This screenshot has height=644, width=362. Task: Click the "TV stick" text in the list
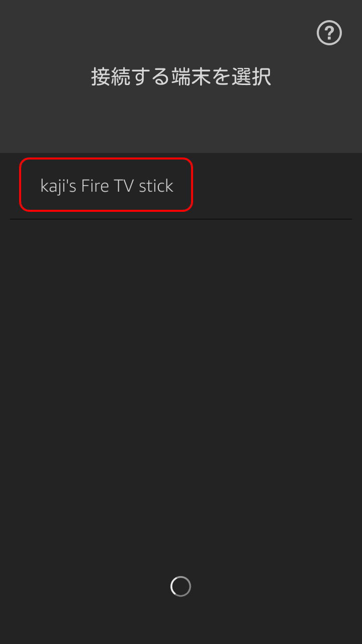point(144,186)
